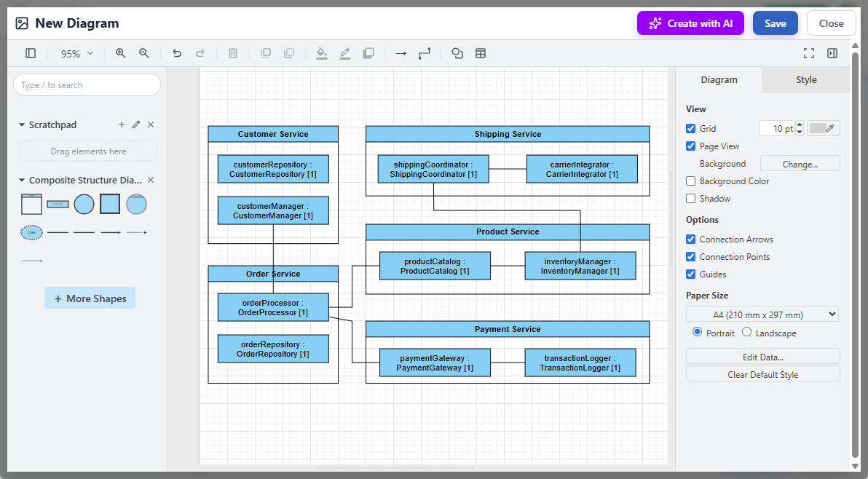
Task: Click the Create with AI button
Action: [x=690, y=23]
